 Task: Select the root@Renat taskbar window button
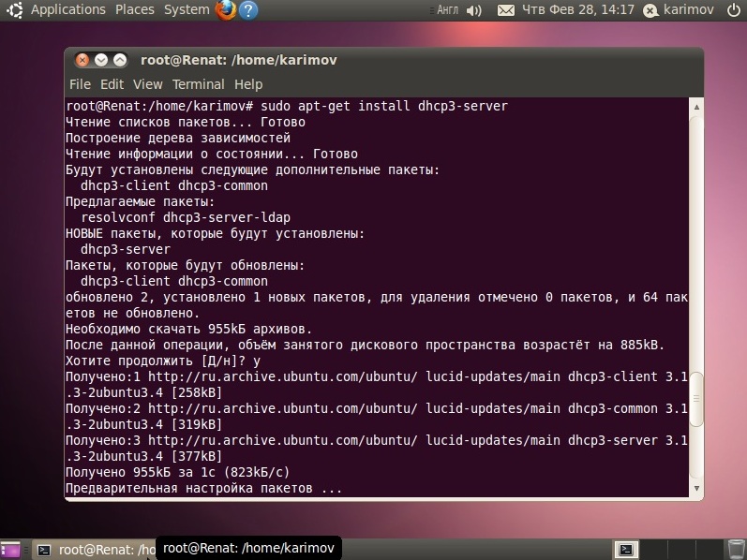(94, 550)
